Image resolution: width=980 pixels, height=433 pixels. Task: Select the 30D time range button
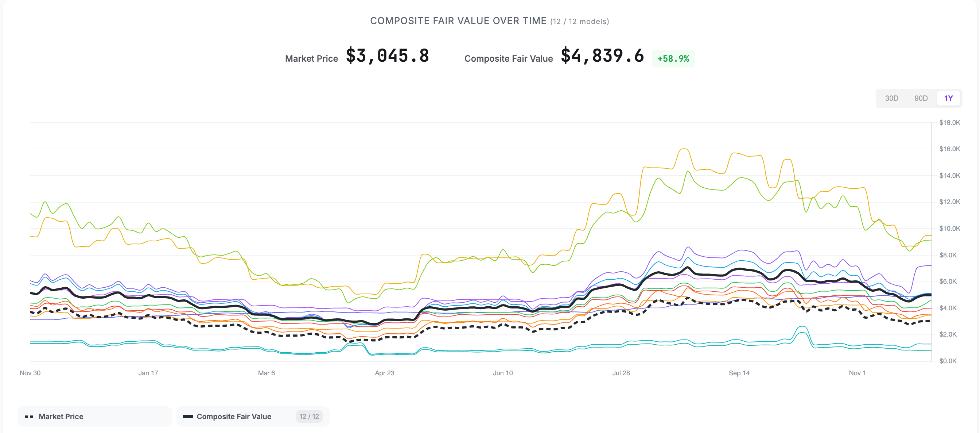coord(892,98)
